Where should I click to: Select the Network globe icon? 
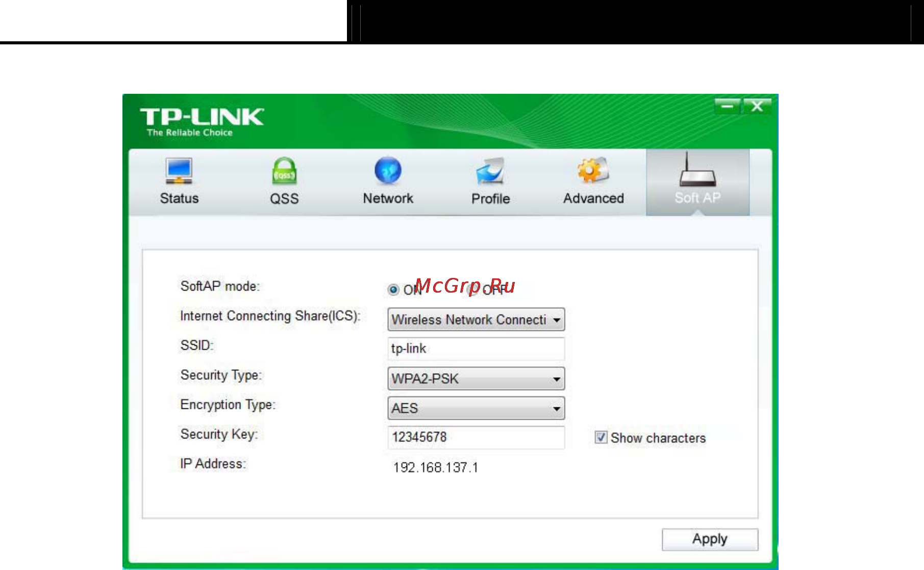[388, 170]
